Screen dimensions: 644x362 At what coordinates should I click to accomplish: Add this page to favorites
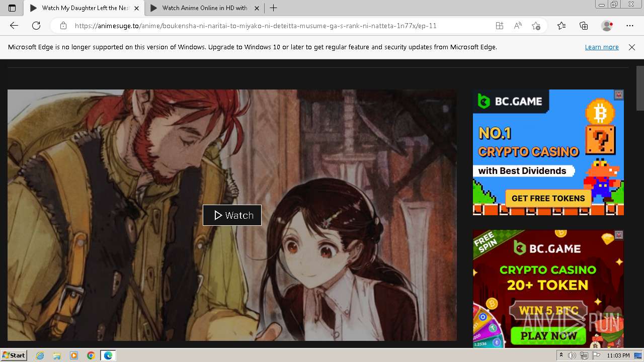coord(536,26)
